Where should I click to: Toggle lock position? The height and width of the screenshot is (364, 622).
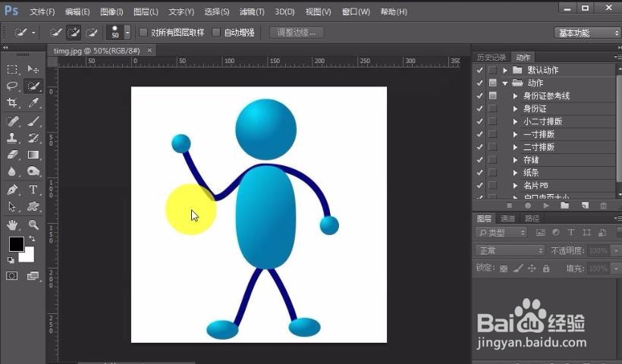(532, 268)
